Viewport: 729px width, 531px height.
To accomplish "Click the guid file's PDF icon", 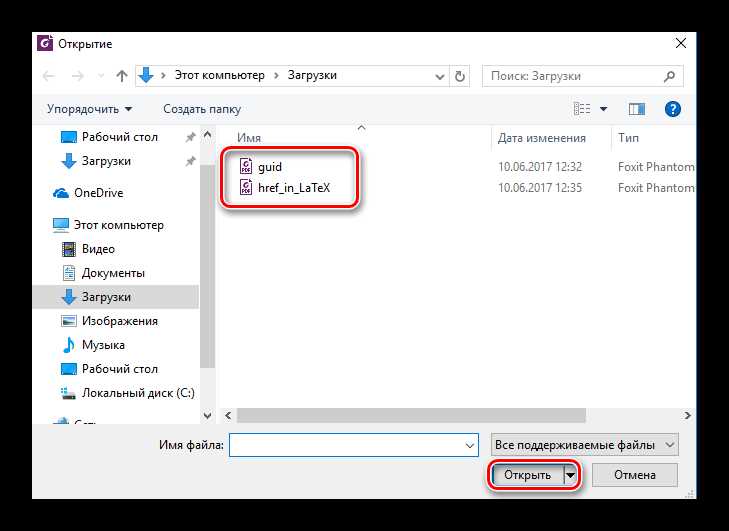I will (246, 166).
